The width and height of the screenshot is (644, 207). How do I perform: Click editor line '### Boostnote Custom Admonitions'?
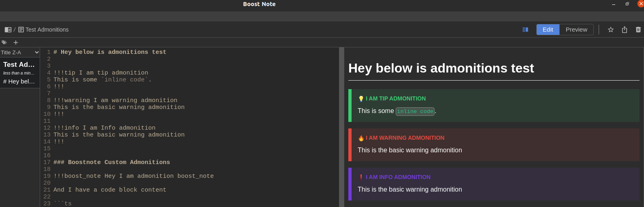coord(112,162)
